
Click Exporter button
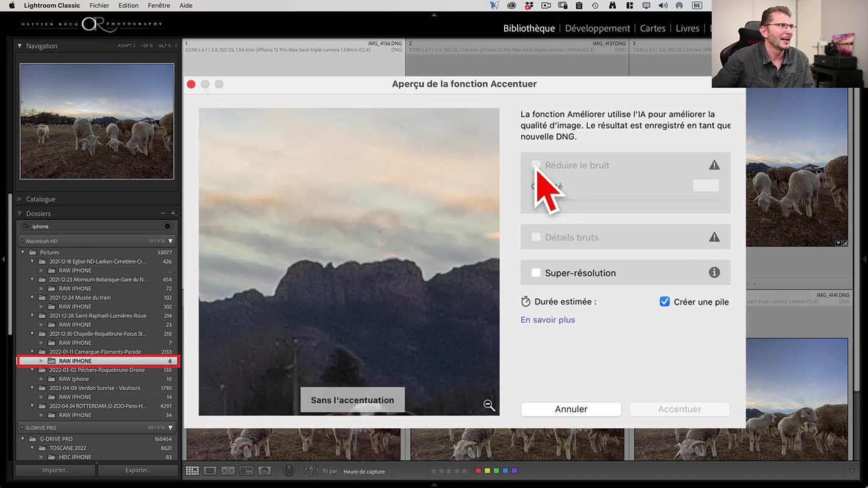[x=139, y=470]
